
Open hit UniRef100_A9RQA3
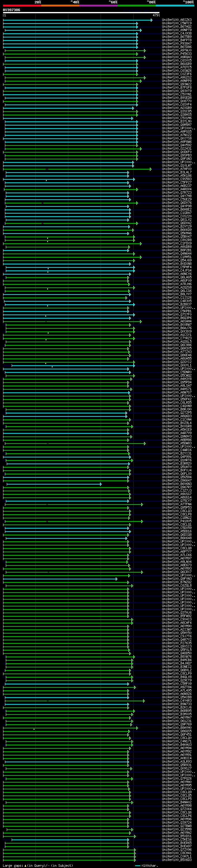(177, 57)
